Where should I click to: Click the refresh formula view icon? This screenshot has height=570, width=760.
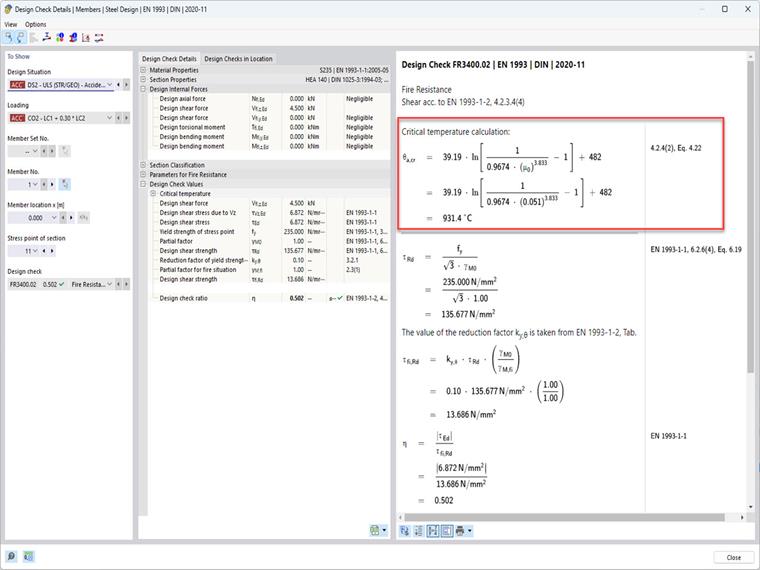[405, 531]
